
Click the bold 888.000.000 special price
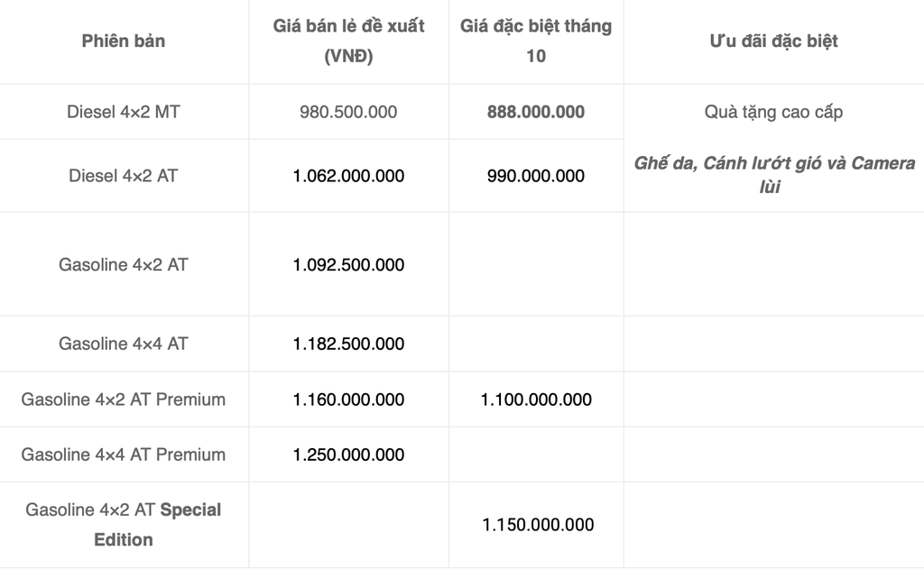pos(536,112)
